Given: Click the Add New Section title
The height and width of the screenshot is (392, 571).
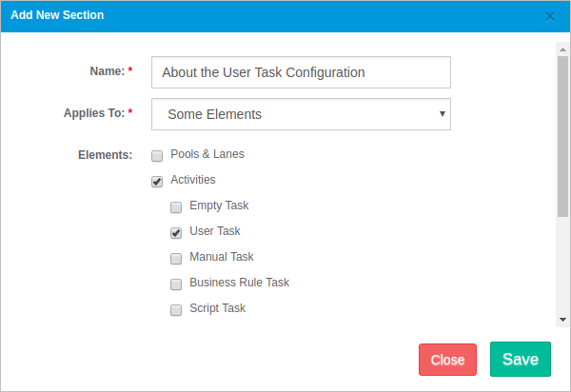Looking at the screenshot, I should (58, 15).
